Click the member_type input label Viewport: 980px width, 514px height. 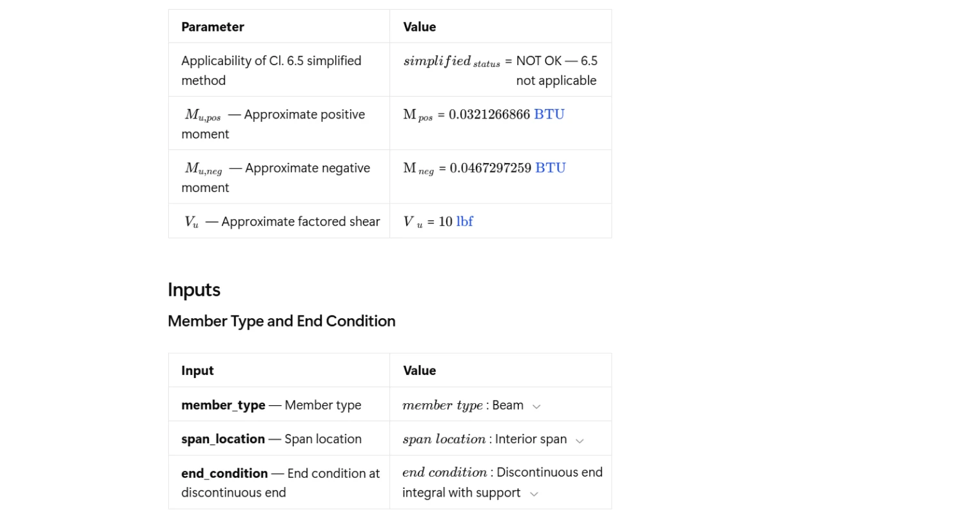(x=223, y=405)
